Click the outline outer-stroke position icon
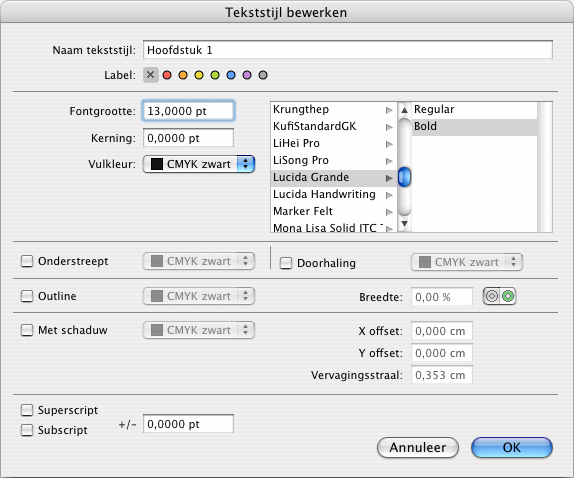Image resolution: width=574 pixels, height=478 pixels. click(x=492, y=296)
